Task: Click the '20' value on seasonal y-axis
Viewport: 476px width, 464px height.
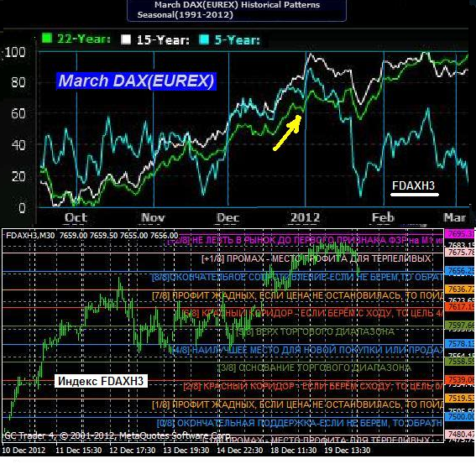Action: tap(18, 176)
